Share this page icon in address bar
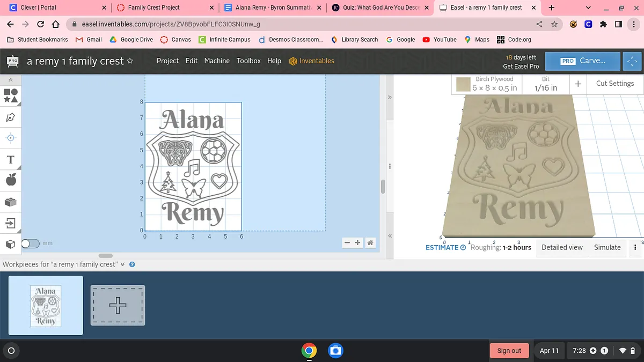Screen dimensions: 644x362 (x=539, y=24)
